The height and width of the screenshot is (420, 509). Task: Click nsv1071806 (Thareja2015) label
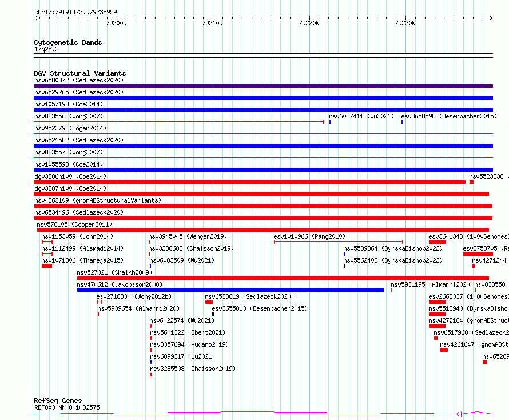(82, 260)
